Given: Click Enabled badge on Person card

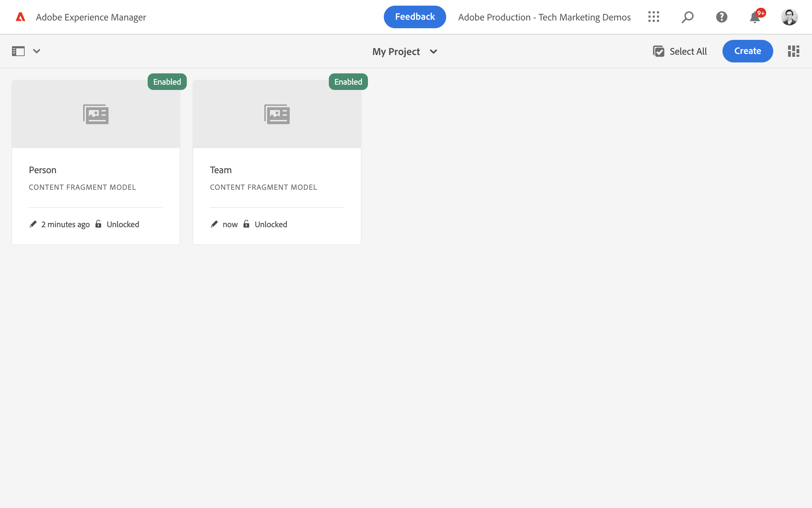Looking at the screenshot, I should tap(167, 82).
